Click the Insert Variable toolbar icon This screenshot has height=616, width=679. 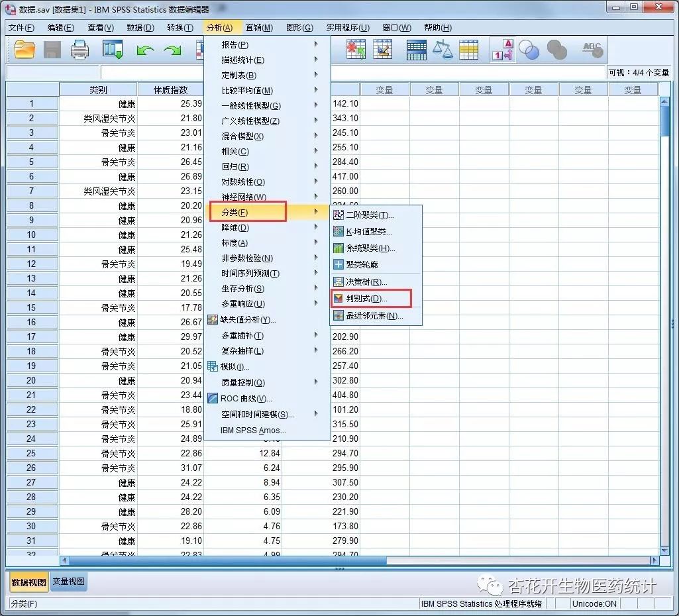pyautogui.click(x=382, y=50)
